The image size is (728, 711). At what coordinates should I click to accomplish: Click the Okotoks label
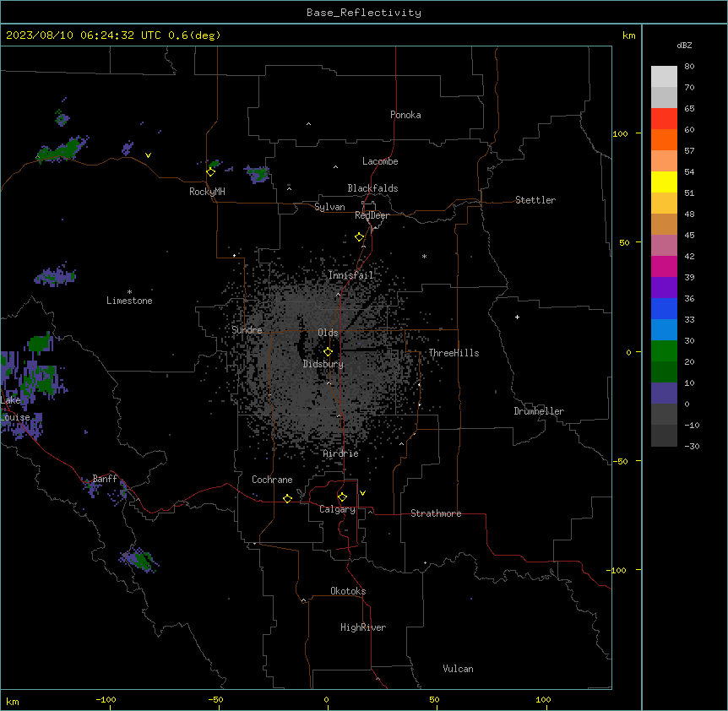pos(348,591)
